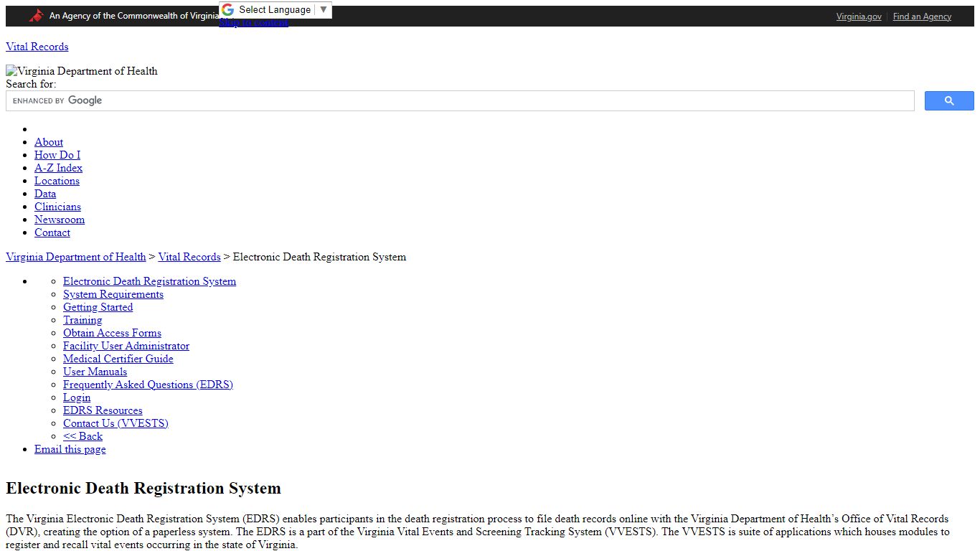
Task: Open User Manuals link
Action: 95,372
